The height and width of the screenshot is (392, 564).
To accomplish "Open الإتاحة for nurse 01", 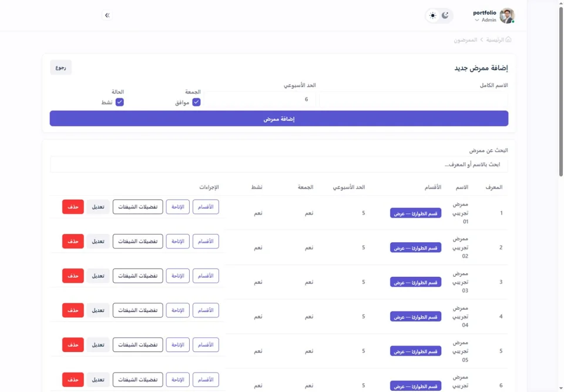I will [x=177, y=207].
